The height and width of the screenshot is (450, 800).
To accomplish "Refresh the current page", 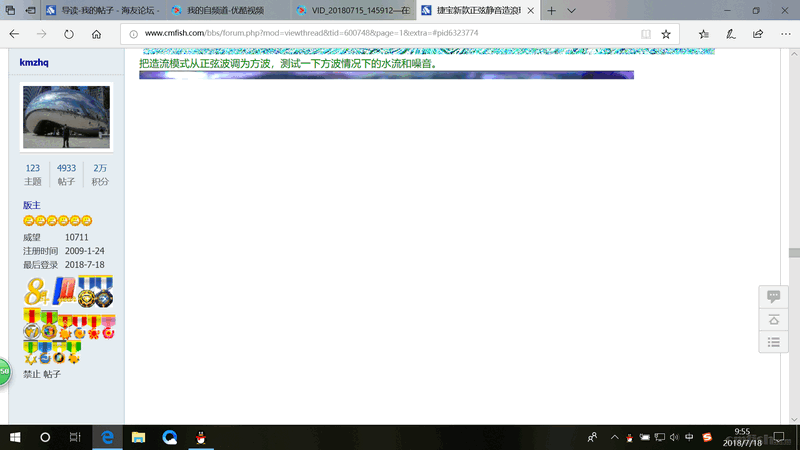I will (69, 34).
